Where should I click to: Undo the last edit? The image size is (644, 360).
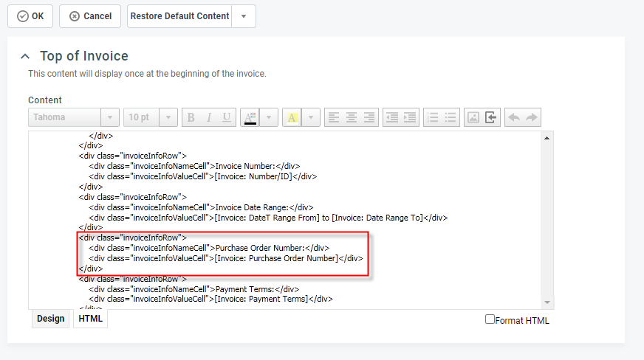[514, 117]
